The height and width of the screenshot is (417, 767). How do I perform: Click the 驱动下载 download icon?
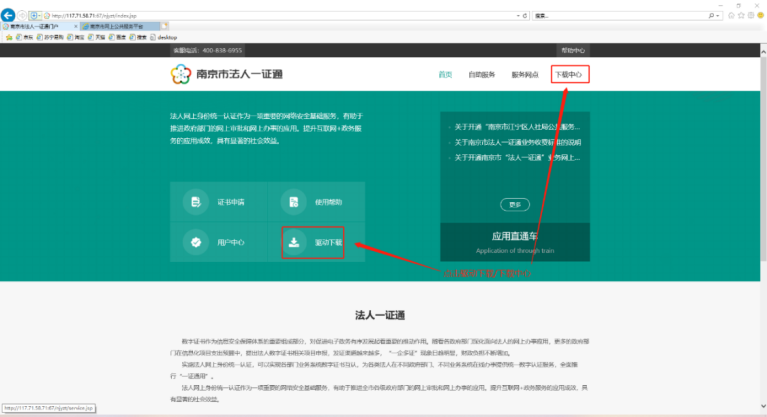point(294,242)
